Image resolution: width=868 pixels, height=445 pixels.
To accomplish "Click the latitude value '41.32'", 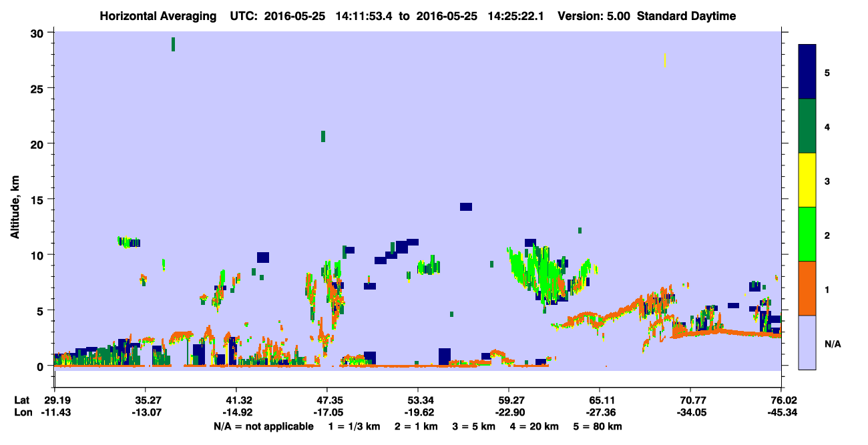I will 236,400.
